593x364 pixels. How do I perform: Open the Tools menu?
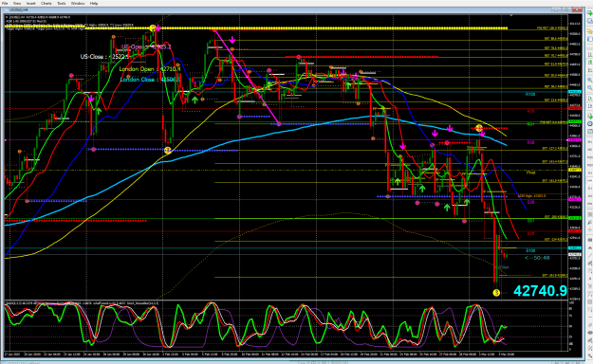62,3
